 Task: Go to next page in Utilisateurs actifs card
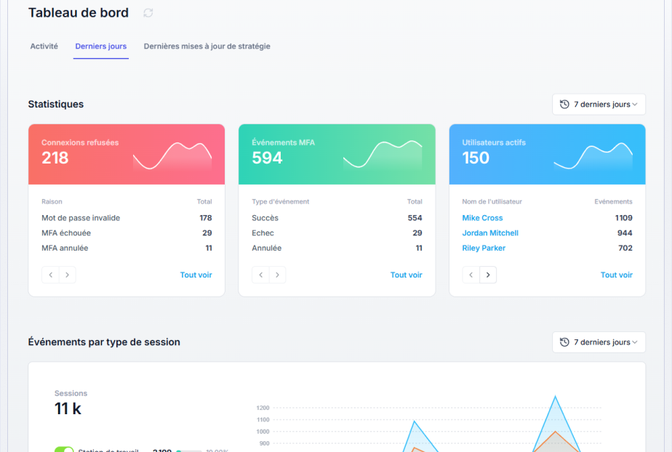coord(488,275)
